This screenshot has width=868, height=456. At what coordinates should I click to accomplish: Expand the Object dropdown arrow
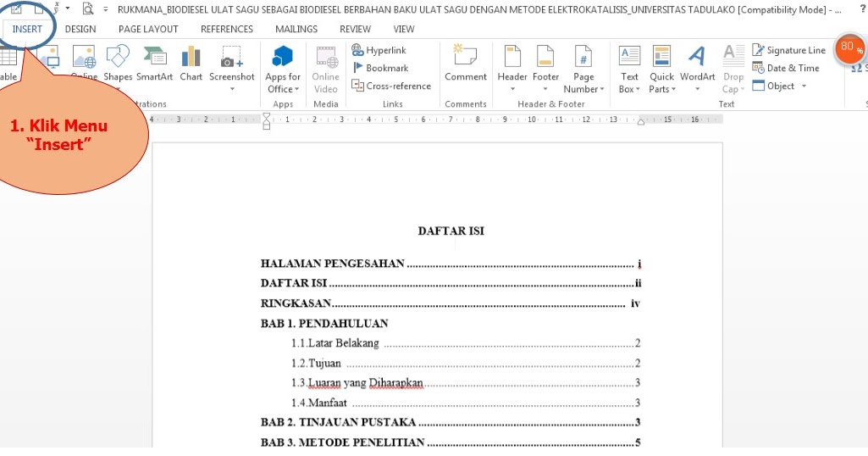pyautogui.click(x=804, y=86)
